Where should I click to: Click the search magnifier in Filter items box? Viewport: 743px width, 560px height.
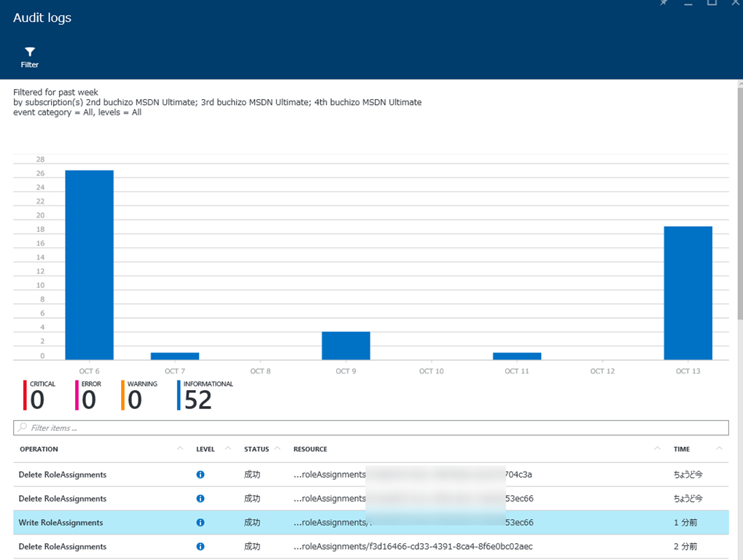23,428
